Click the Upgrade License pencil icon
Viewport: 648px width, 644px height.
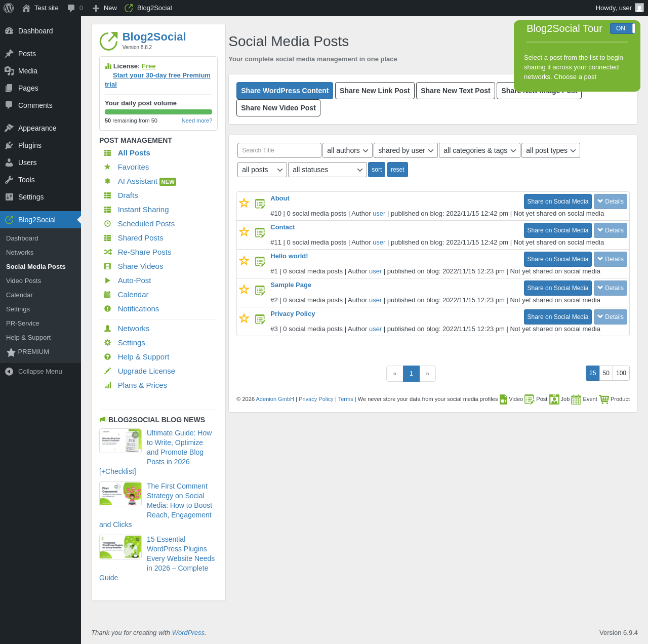[x=107, y=371]
